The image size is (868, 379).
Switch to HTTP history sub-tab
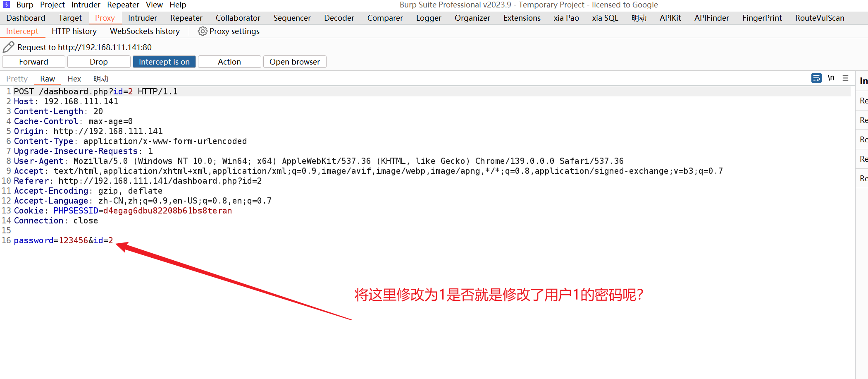tap(74, 31)
